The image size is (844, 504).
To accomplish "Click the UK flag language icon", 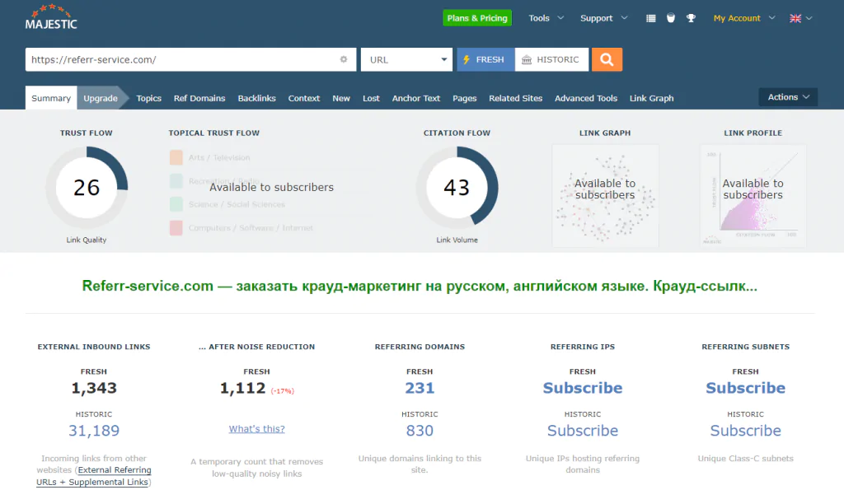I will tap(795, 18).
